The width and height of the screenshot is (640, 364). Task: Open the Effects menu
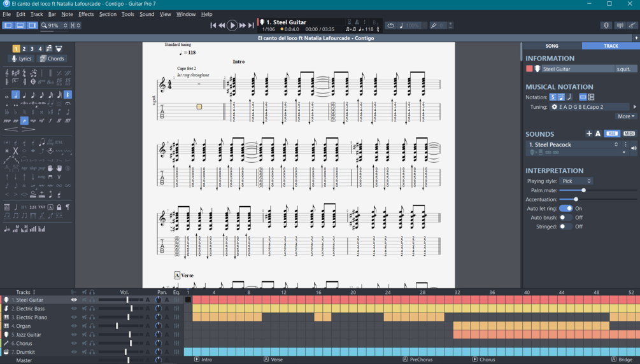pos(86,14)
